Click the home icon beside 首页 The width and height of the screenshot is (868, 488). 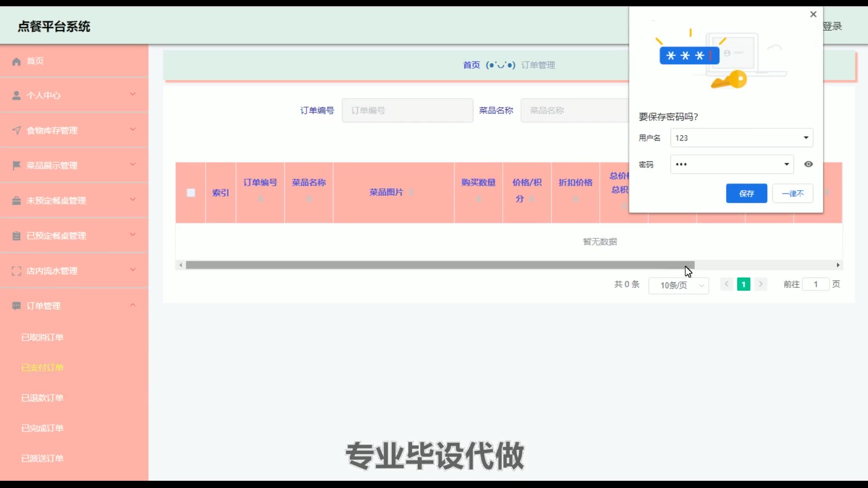(17, 61)
